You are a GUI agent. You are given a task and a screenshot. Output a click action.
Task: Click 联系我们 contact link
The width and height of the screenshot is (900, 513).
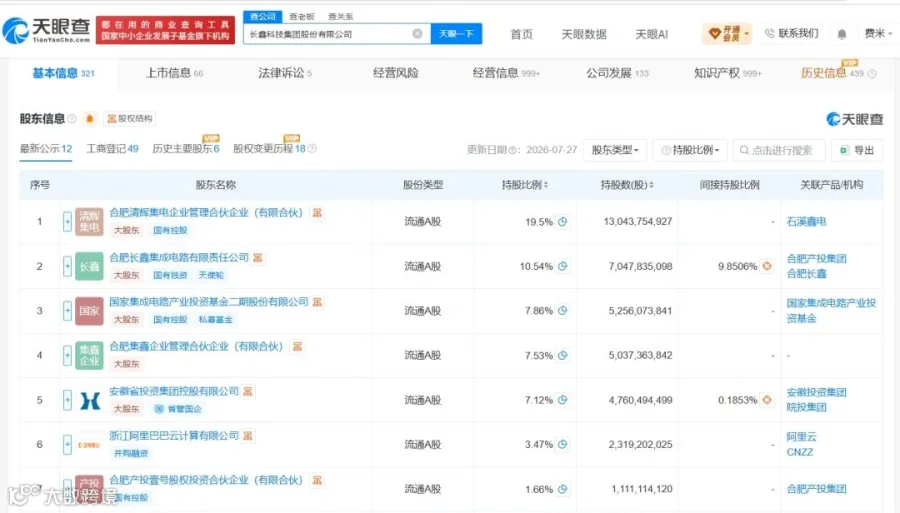[x=792, y=33]
